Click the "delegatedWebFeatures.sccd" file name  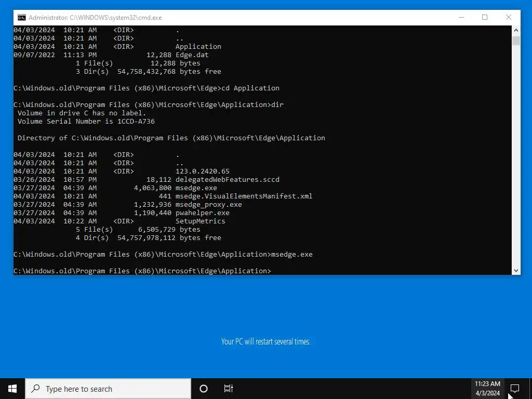[x=228, y=179]
